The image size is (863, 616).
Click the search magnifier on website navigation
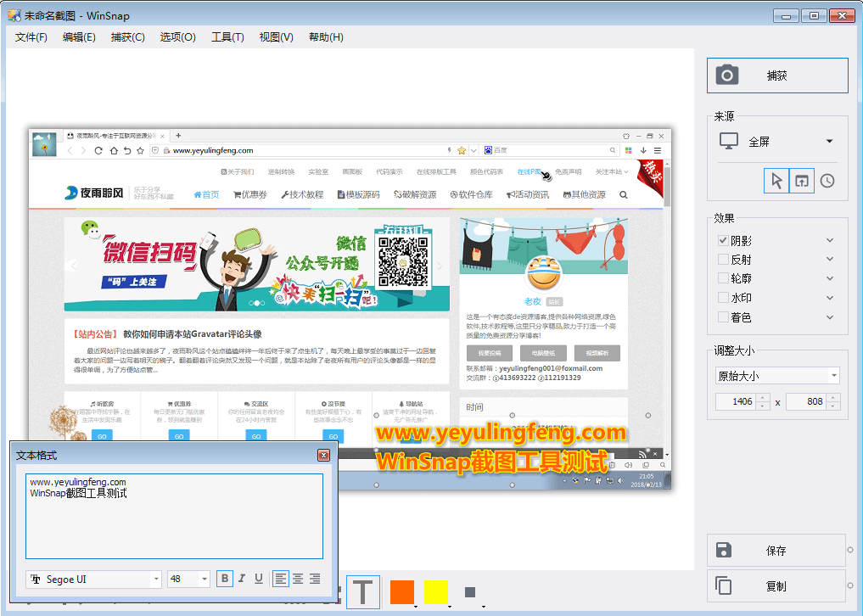coord(624,195)
